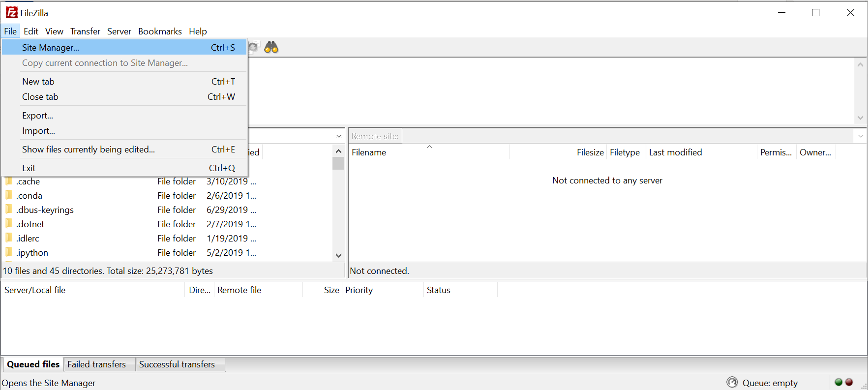
Task: Sort remote list by Filetype column
Action: tap(626, 152)
